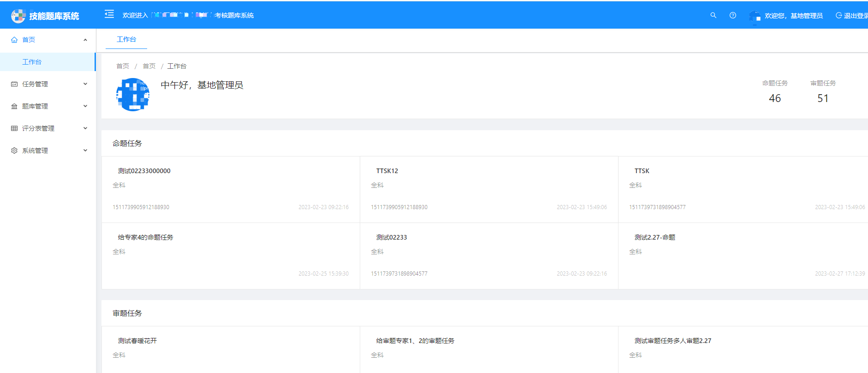Click the 命题任务 section heading
Image resolution: width=868 pixels, height=373 pixels.
click(127, 144)
